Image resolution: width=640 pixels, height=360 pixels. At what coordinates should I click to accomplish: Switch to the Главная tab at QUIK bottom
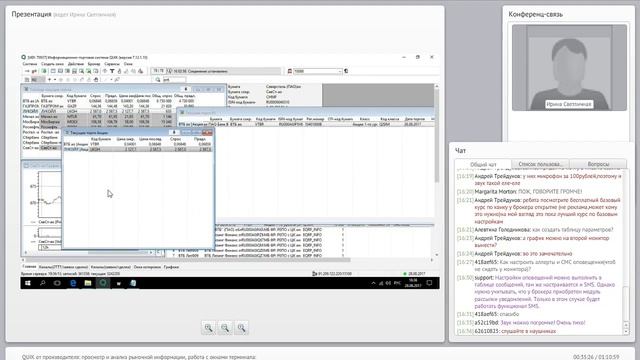tap(29, 267)
